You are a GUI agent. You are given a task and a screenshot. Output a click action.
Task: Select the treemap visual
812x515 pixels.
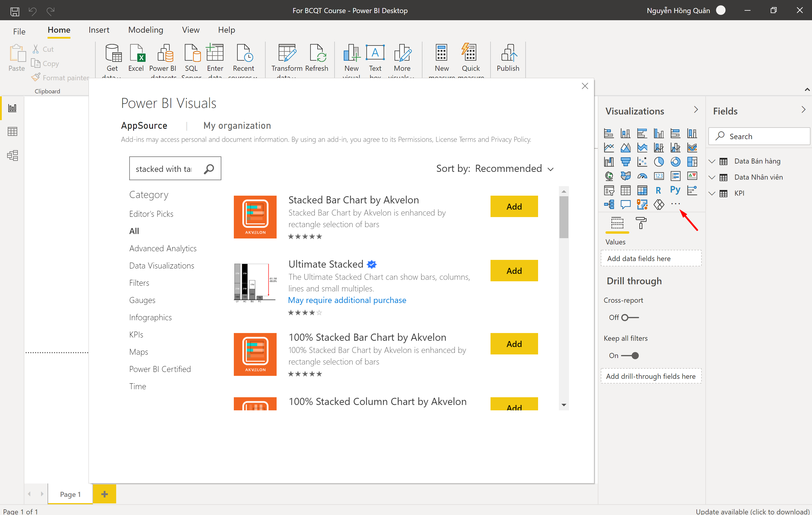(692, 162)
